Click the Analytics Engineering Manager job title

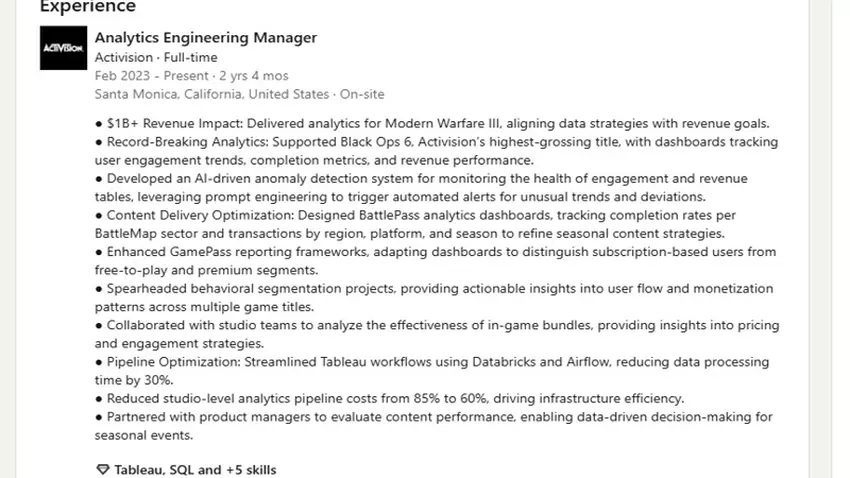pos(205,38)
